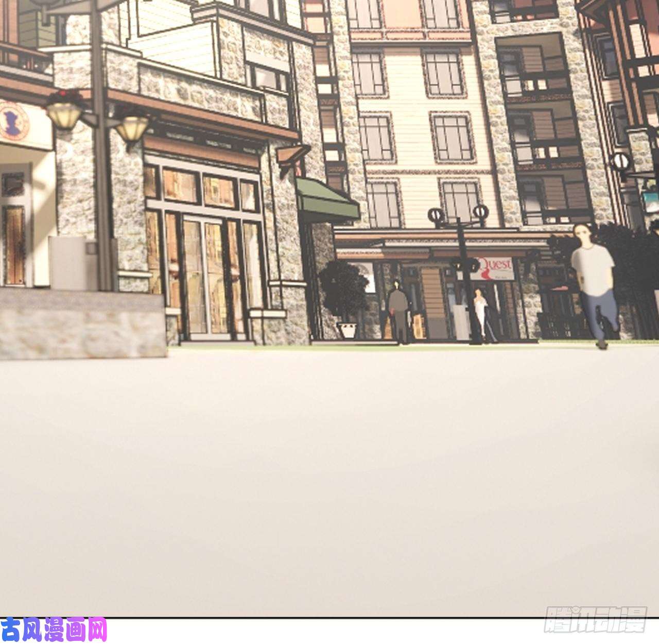Screen dimensions: 659x644
Task: Click the round wall lamp at right edge
Action: pyautogui.click(x=620, y=162)
